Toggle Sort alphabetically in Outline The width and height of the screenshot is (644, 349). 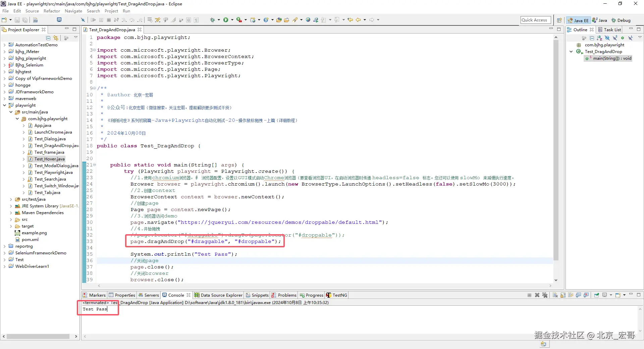click(x=599, y=38)
